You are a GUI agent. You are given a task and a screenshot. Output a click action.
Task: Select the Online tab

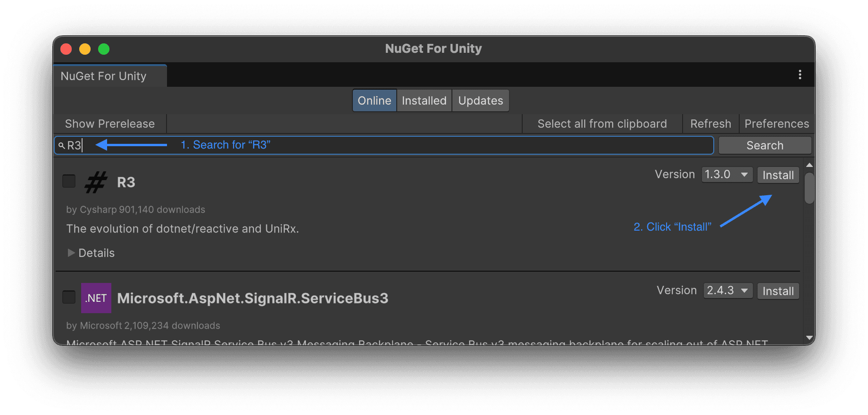[374, 100]
